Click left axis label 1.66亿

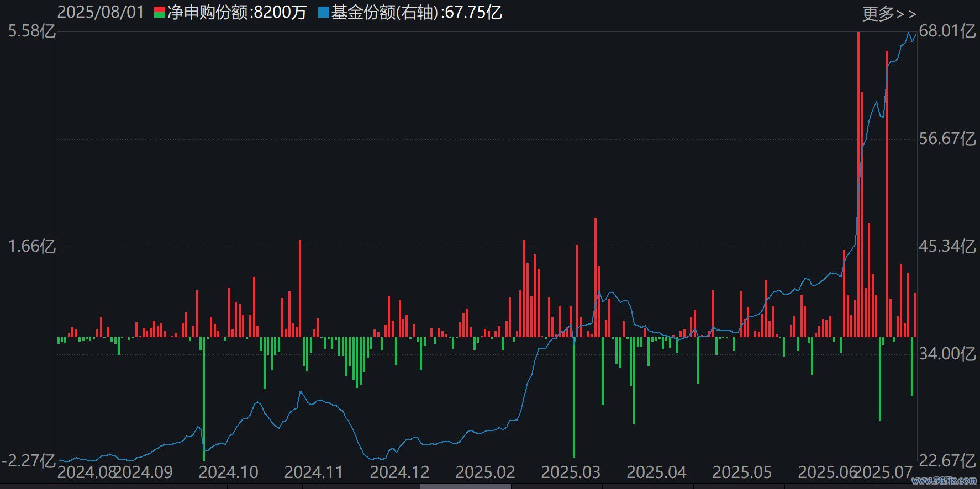(x=31, y=246)
